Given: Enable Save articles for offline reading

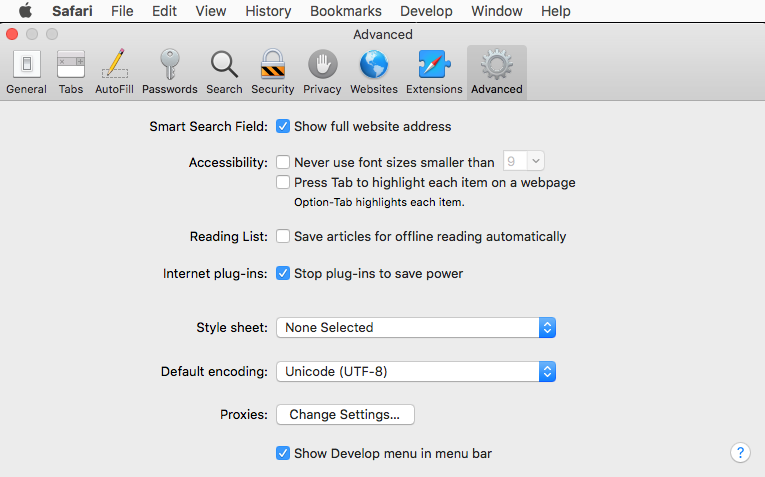Looking at the screenshot, I should pos(283,237).
